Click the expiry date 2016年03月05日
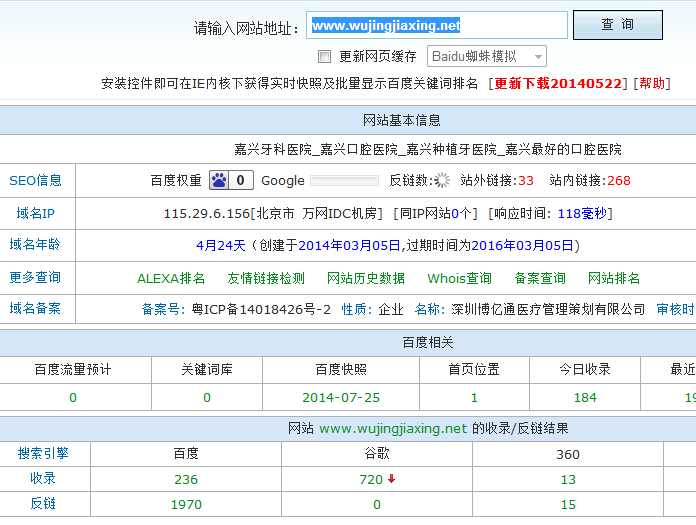The image size is (696, 525). click(x=522, y=245)
